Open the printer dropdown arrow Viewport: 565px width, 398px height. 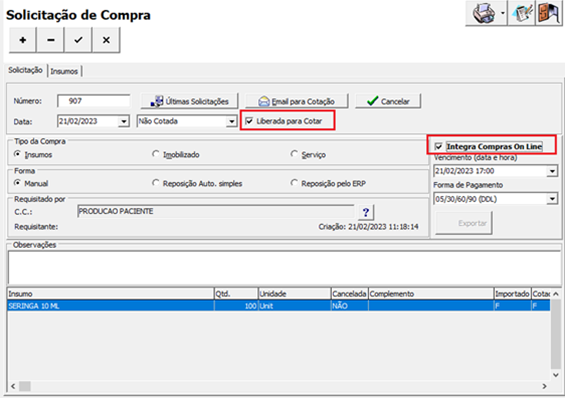[503, 14]
